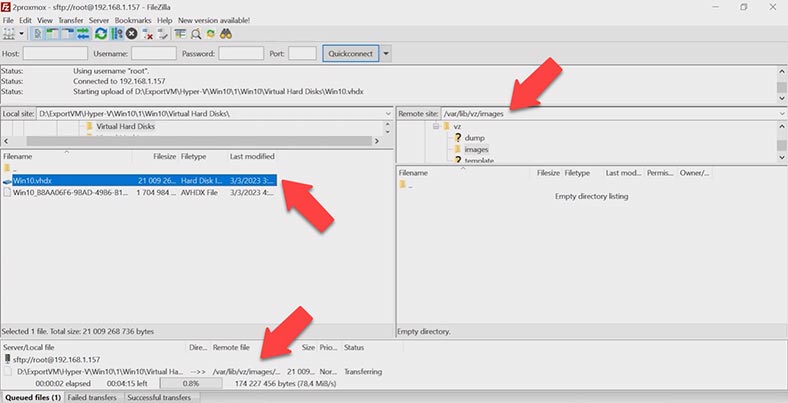Screen dimensions: 788x403
Task: Toggle processing of the transfer queue
Action: tap(117, 34)
